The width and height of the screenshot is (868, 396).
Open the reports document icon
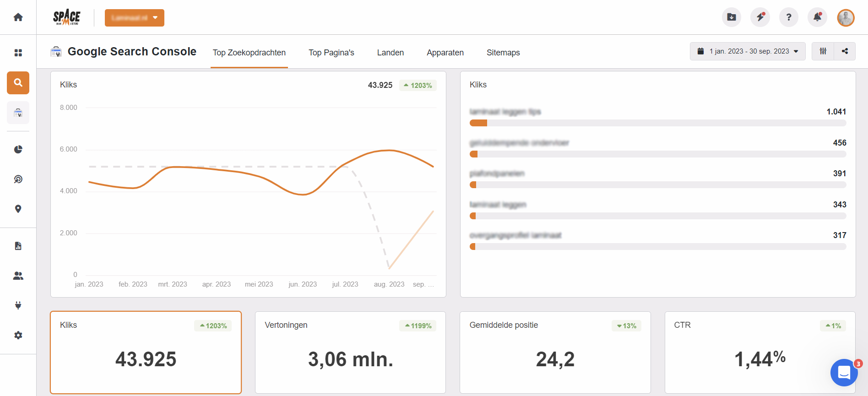click(x=18, y=246)
